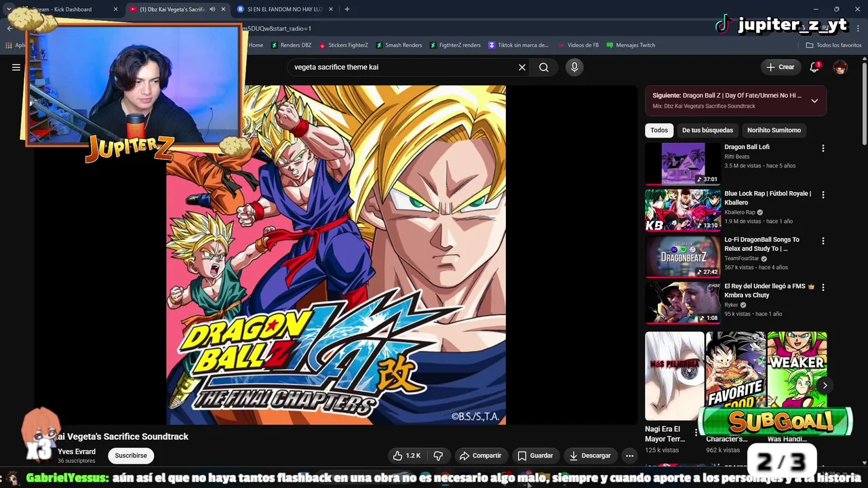The width and height of the screenshot is (868, 488).
Task: Click the Compartir share button
Action: (480, 455)
